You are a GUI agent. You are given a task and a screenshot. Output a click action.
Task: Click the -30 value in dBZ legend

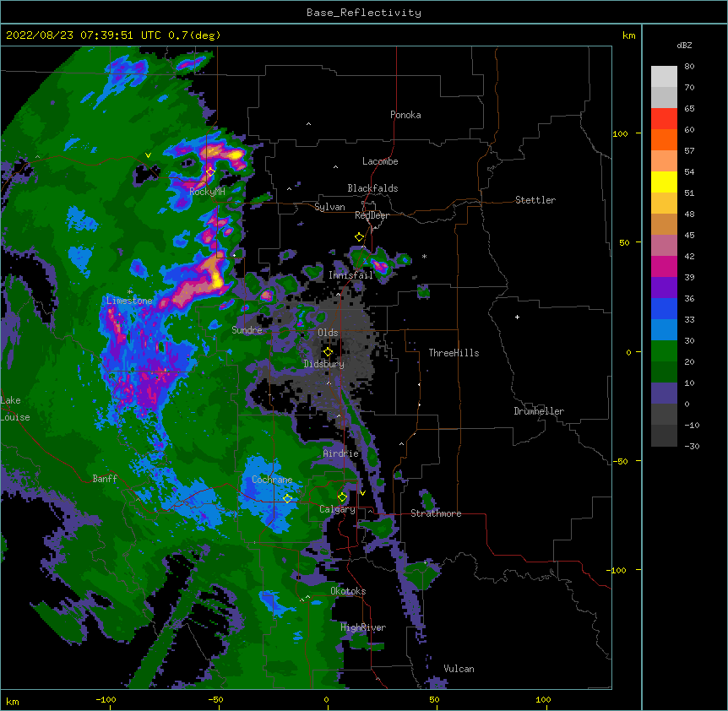click(x=692, y=446)
